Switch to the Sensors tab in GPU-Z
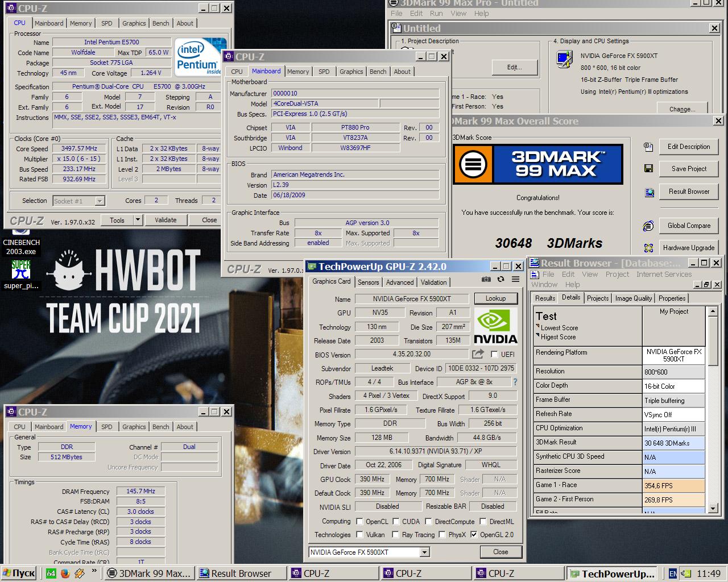This screenshot has height=582, width=728. [x=368, y=282]
